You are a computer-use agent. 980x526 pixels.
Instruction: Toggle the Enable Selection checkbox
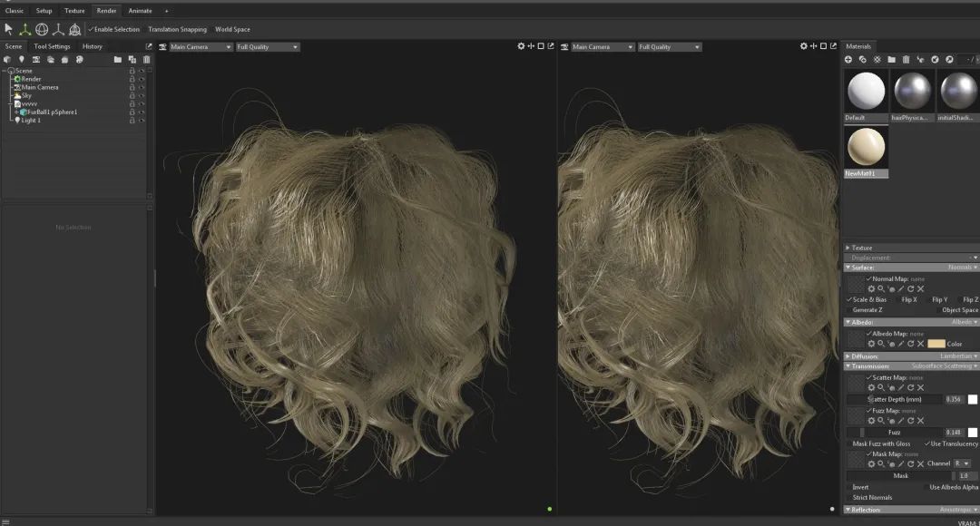91,29
